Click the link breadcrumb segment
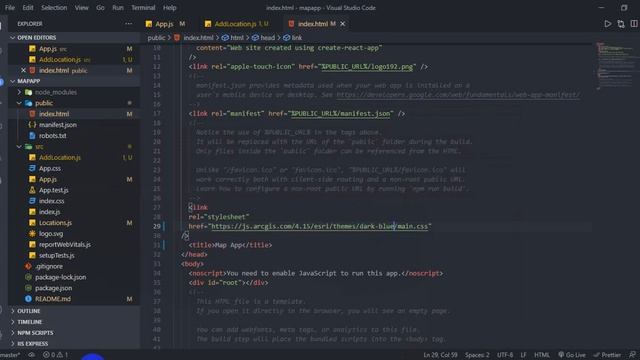 297,38
